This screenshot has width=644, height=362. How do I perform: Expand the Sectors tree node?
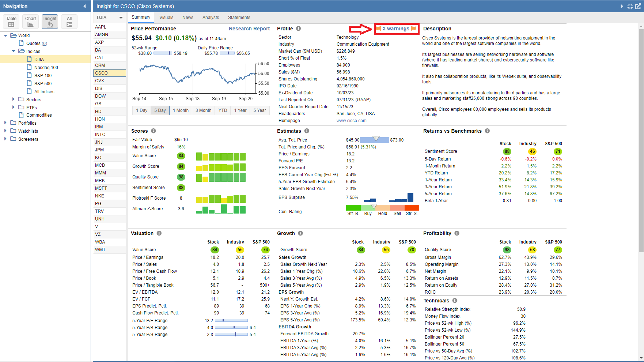(x=14, y=99)
